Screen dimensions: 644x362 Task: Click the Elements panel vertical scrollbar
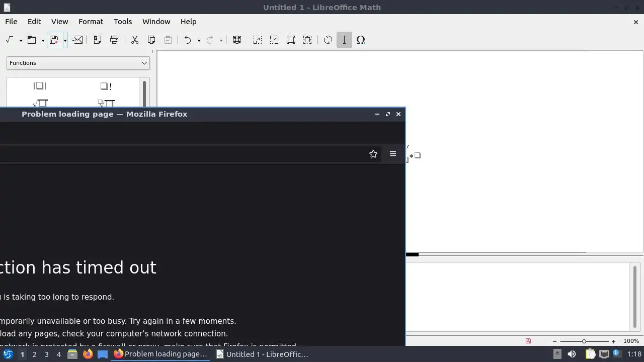[x=145, y=94]
